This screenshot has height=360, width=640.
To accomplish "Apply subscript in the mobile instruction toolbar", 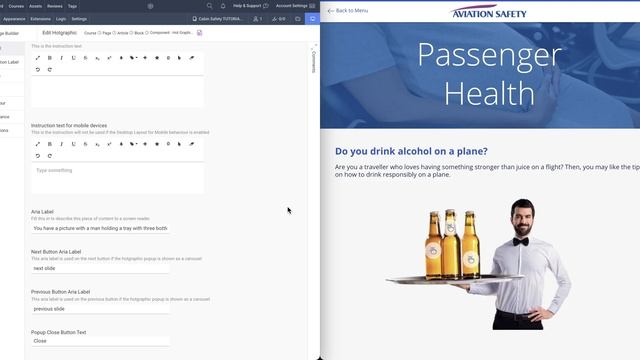I will tap(97, 144).
